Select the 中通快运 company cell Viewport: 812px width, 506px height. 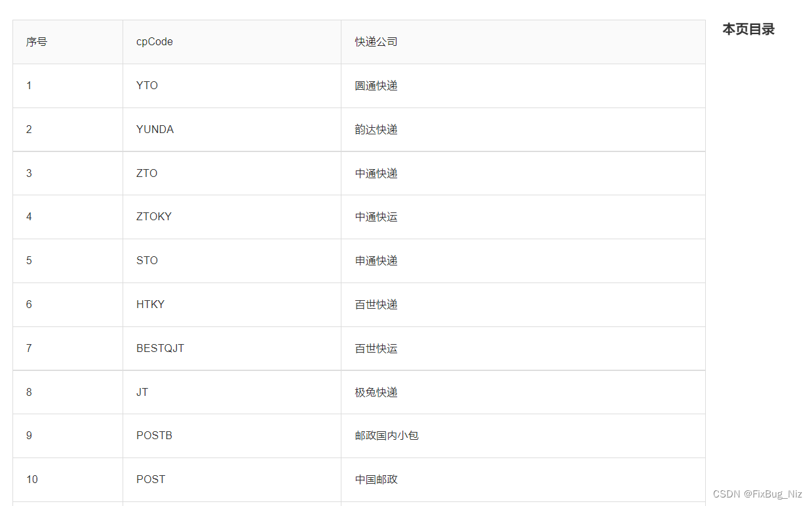[x=376, y=217]
